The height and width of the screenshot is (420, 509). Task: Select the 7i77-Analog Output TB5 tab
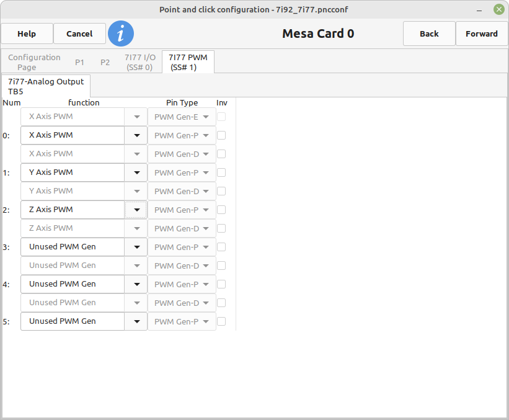point(46,86)
